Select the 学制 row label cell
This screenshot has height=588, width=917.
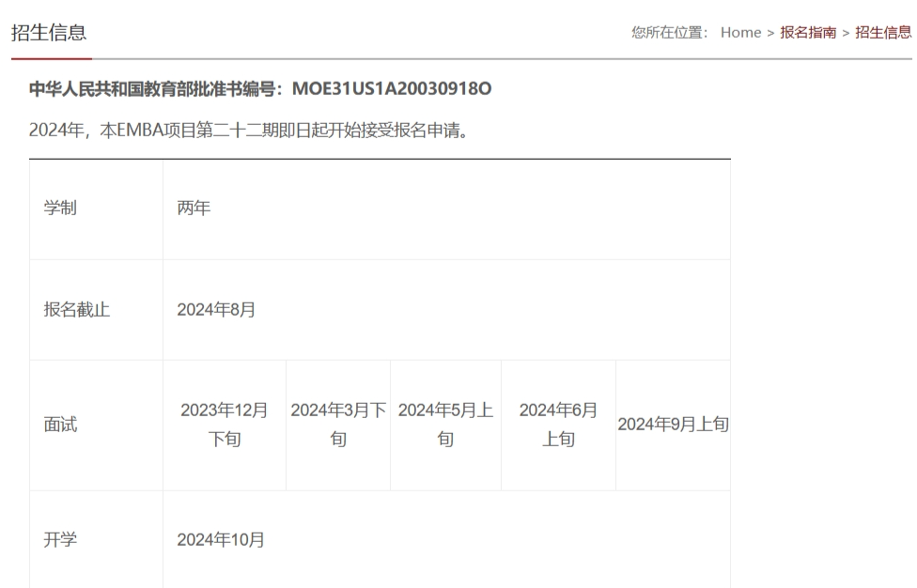pos(62,209)
